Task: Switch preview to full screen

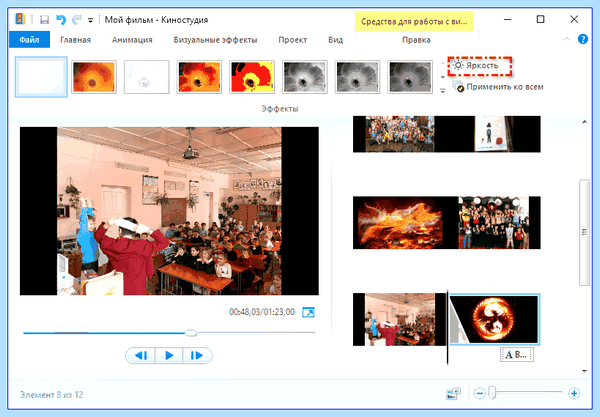Action: click(x=308, y=312)
